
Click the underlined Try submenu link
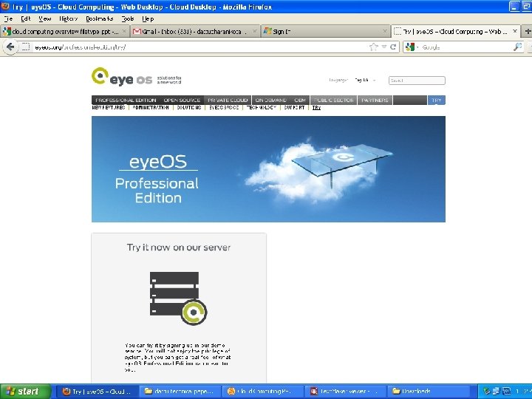pyautogui.click(x=316, y=108)
